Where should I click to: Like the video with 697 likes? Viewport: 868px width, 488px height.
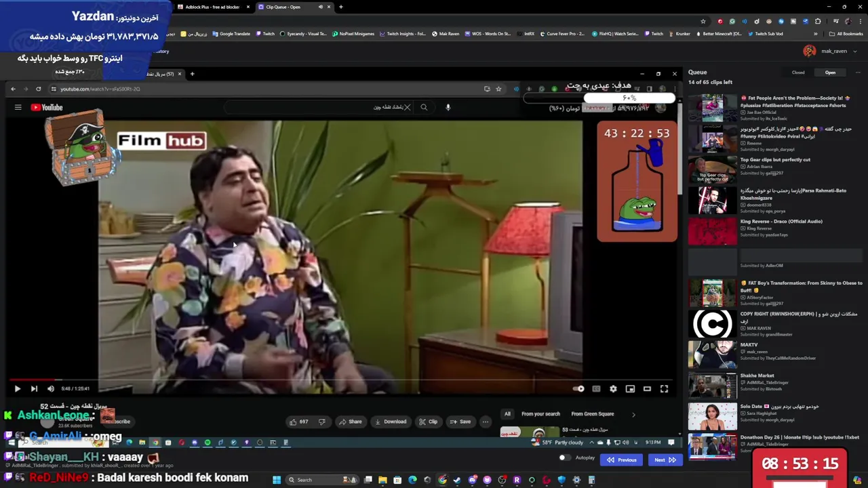click(x=299, y=422)
